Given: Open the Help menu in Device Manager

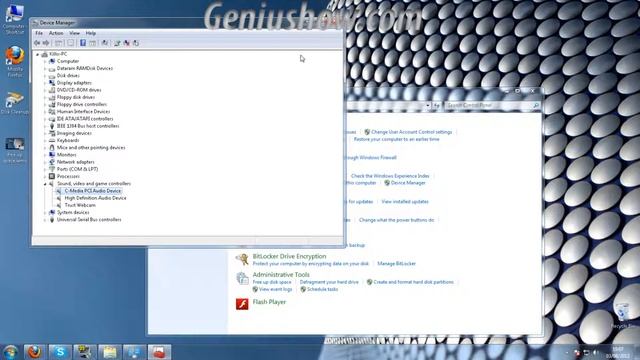Looking at the screenshot, I should click(x=91, y=33).
